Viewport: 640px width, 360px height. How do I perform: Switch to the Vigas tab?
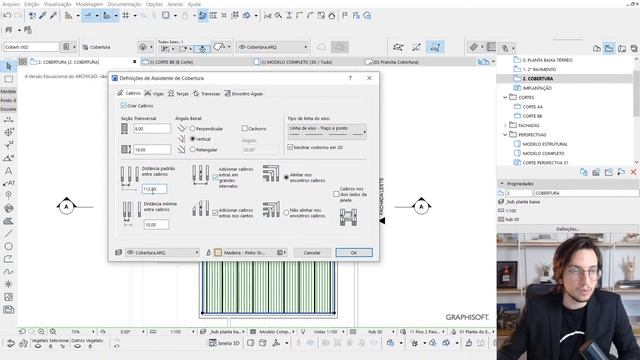pyautogui.click(x=154, y=93)
